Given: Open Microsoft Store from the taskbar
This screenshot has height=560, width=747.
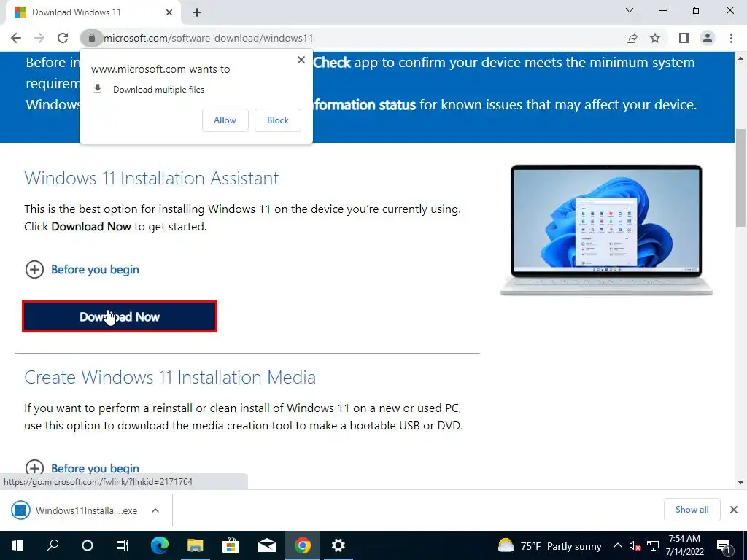Looking at the screenshot, I should pyautogui.click(x=231, y=545).
